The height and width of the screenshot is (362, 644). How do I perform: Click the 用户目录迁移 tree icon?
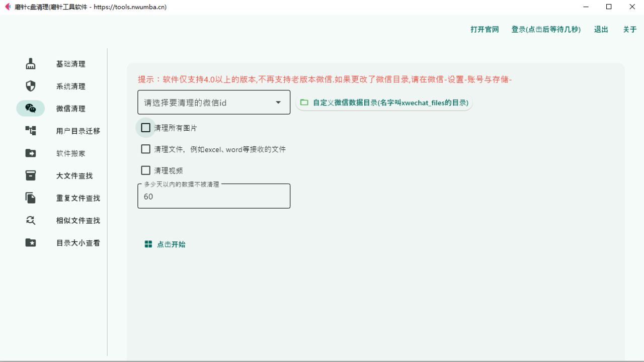coord(31,131)
